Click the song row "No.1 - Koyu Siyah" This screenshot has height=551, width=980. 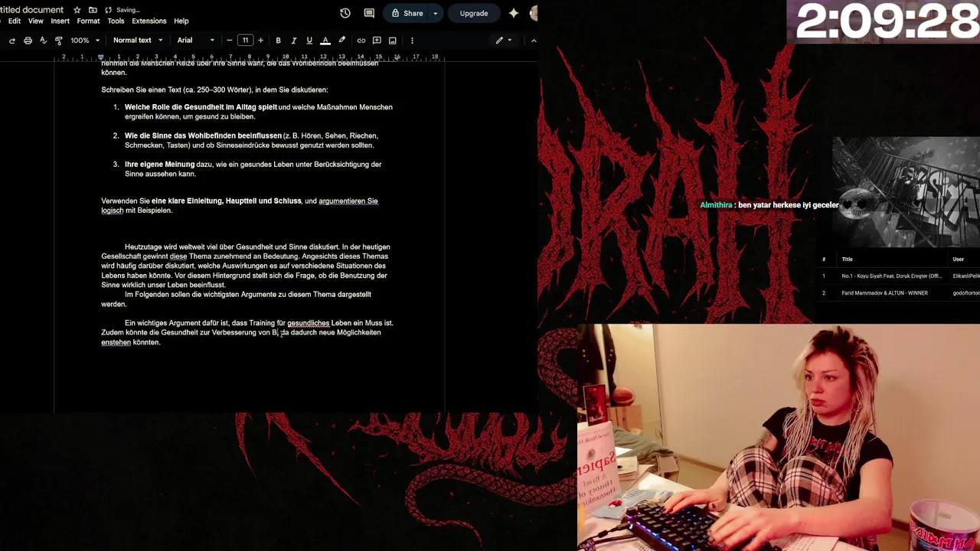tap(900, 276)
